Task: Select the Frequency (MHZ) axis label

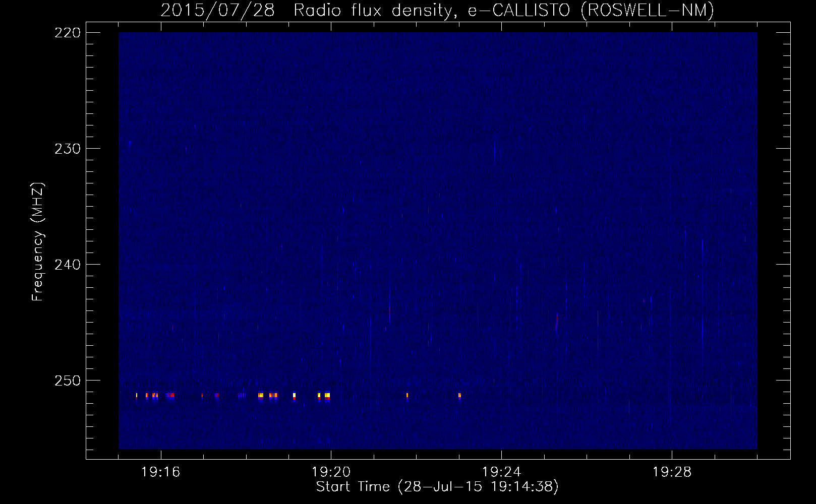Action: (38, 241)
